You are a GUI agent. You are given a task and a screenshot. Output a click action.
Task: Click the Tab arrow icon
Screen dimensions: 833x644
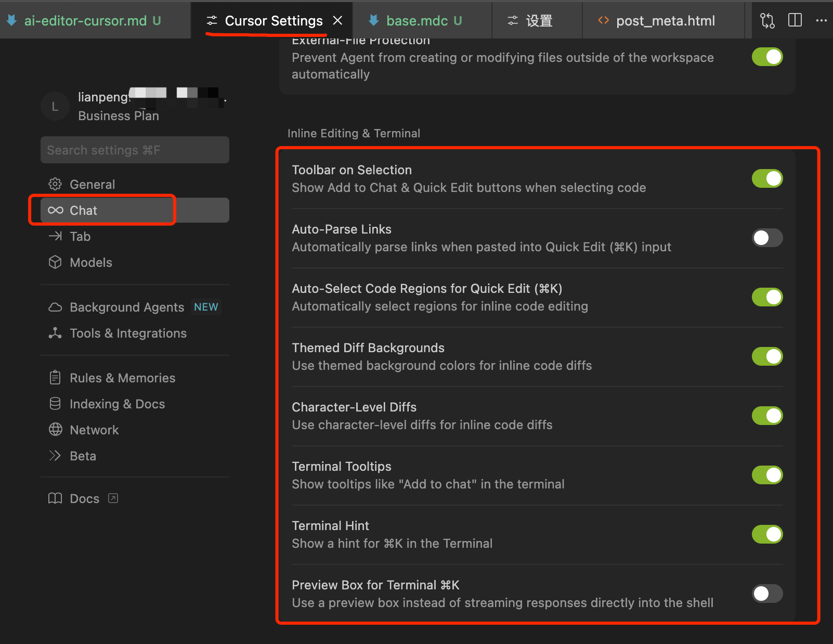pyautogui.click(x=55, y=236)
